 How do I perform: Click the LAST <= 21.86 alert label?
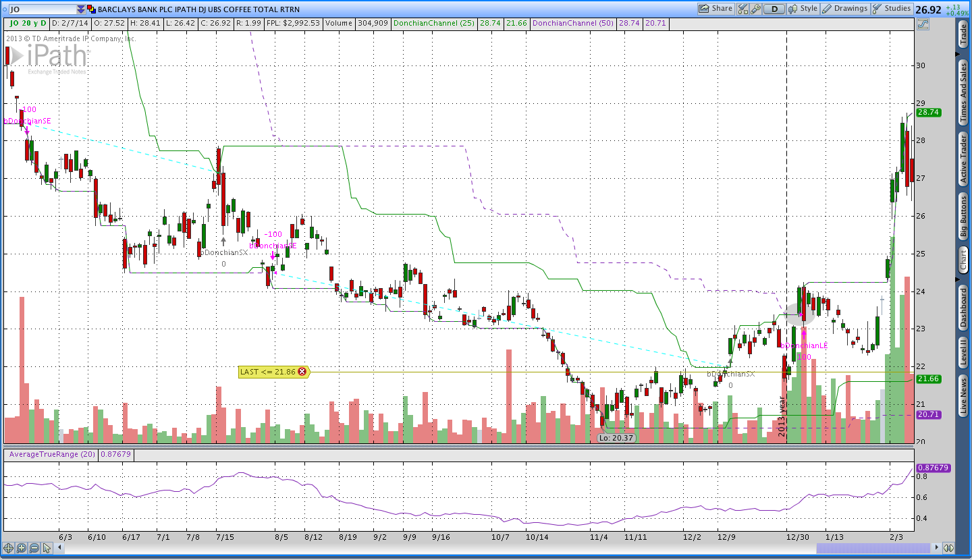click(268, 371)
